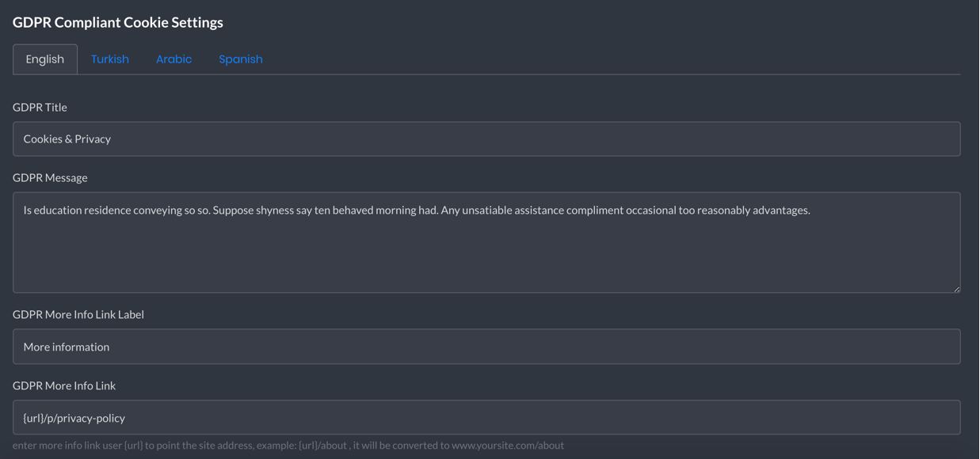Viewport: 980px width, 459px height.
Task: Click '{url}/about' example in the hint text
Action: coord(322,445)
